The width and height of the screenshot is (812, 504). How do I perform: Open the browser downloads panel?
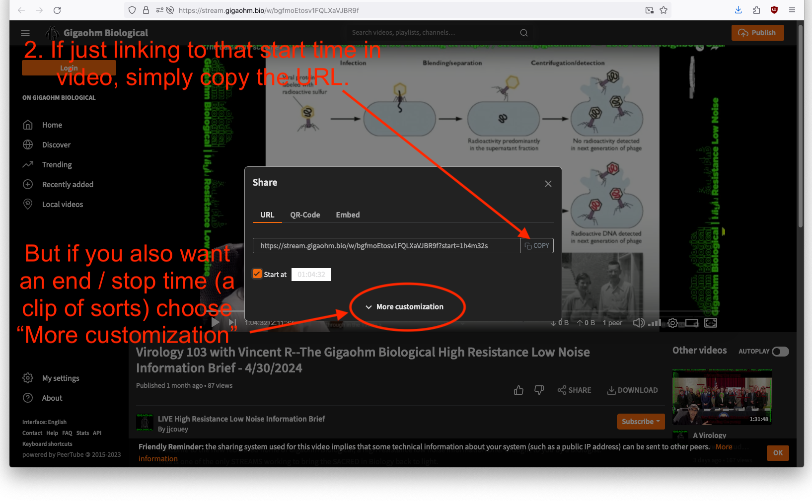coord(738,10)
